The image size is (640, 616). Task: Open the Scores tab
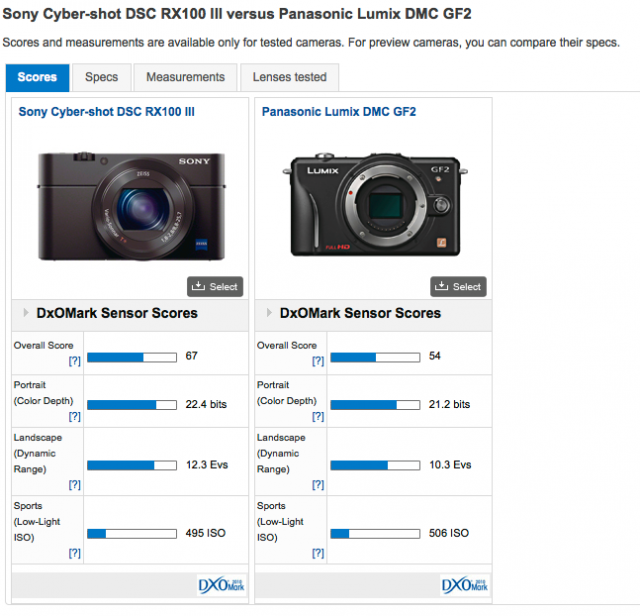click(x=37, y=77)
